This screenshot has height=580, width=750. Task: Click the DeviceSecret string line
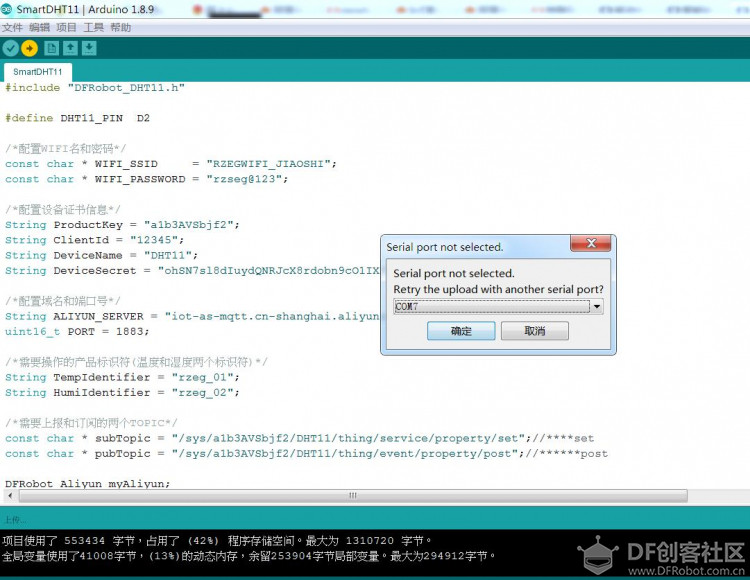[192, 271]
